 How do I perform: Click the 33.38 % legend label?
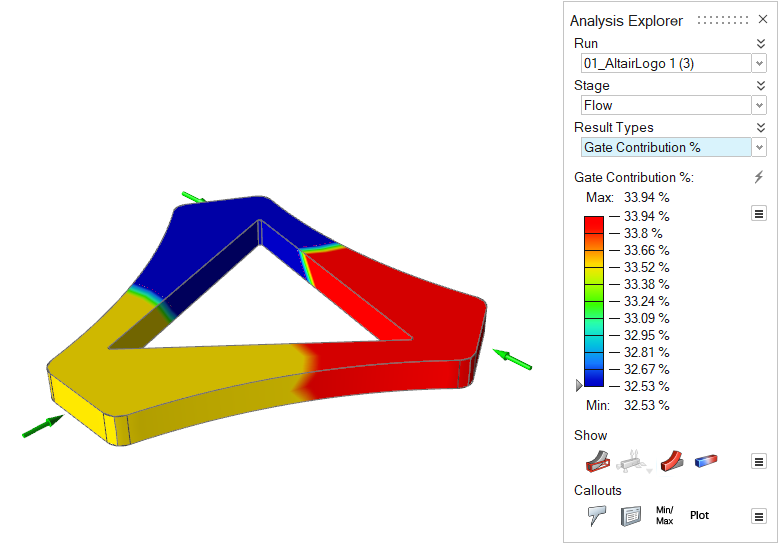coord(646,284)
